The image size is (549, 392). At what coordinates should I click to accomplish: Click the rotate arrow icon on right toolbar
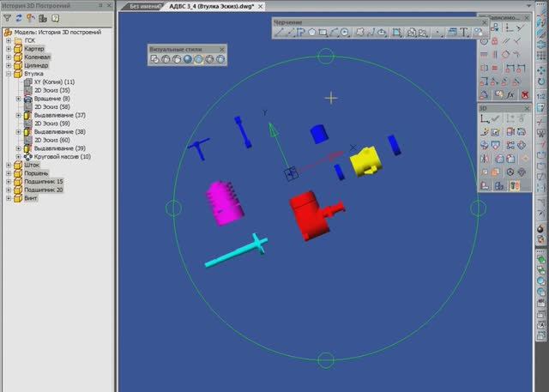541,82
